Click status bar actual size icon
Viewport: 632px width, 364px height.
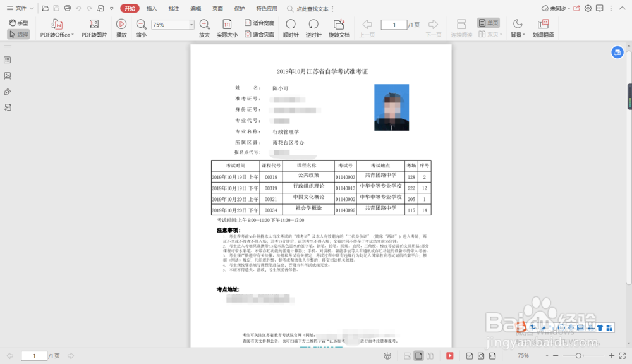[470, 356]
